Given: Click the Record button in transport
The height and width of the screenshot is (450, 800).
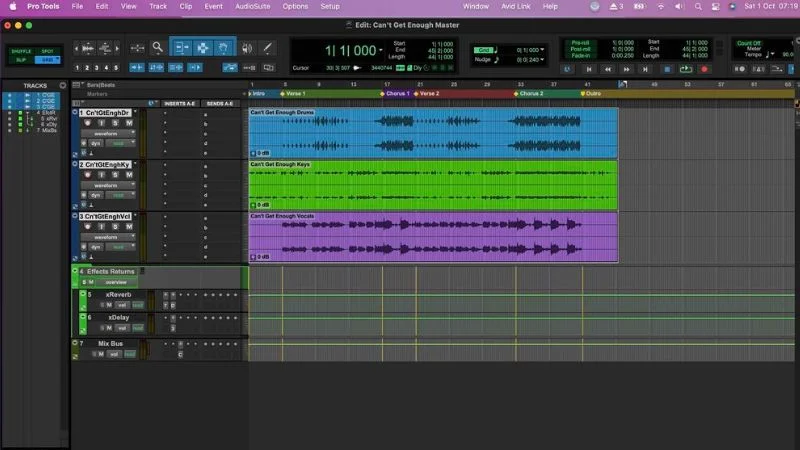Looking at the screenshot, I should point(704,69).
